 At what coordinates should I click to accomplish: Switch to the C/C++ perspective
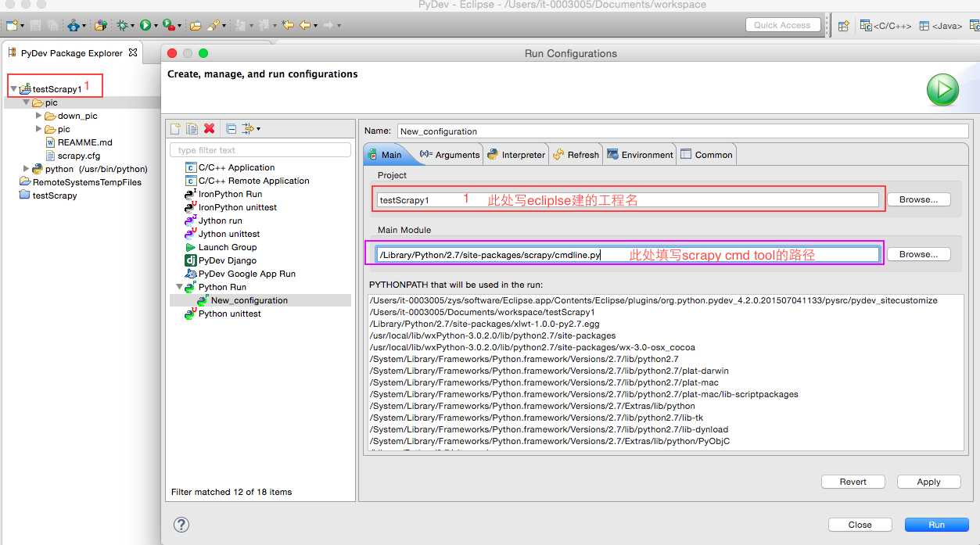[x=886, y=25]
